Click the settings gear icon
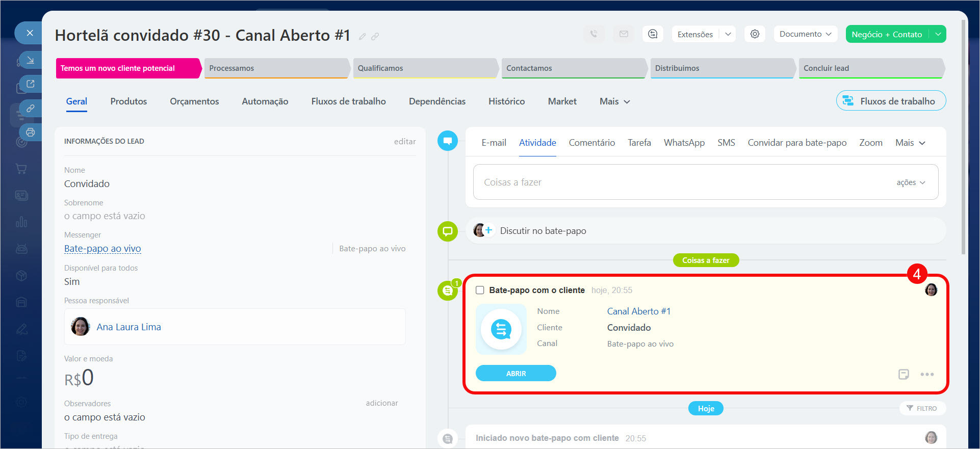 click(x=755, y=34)
